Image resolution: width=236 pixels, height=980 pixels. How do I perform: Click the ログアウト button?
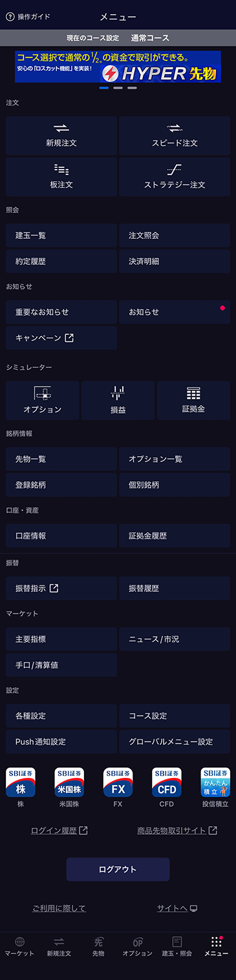[118, 869]
